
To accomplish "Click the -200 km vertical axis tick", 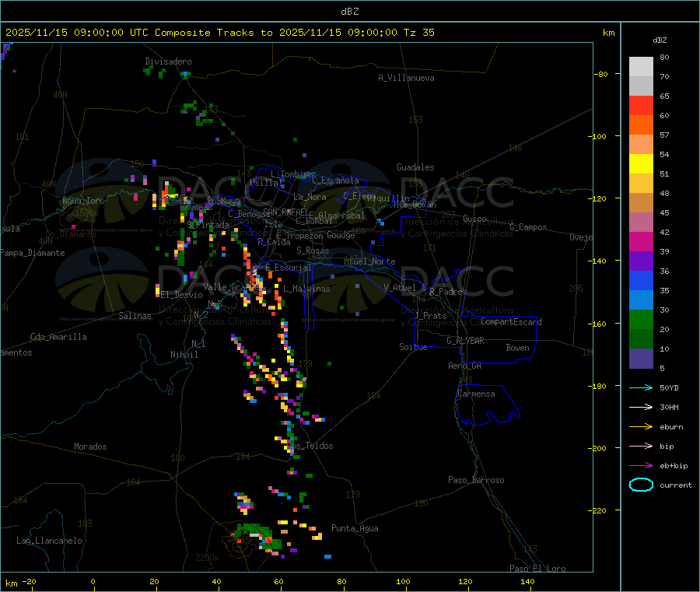I will [599, 448].
